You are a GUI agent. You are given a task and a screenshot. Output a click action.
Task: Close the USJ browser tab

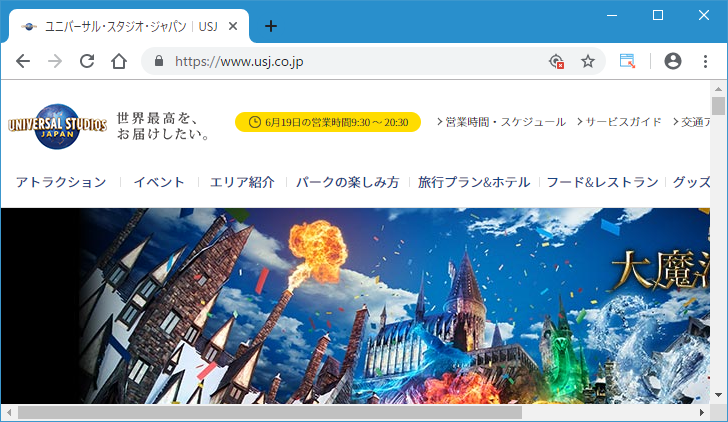[x=233, y=26]
